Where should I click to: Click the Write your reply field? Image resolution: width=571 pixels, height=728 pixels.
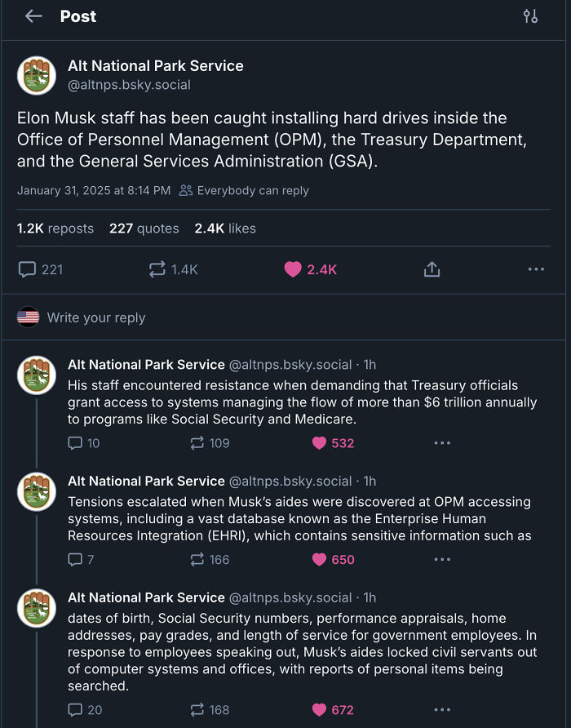point(96,317)
